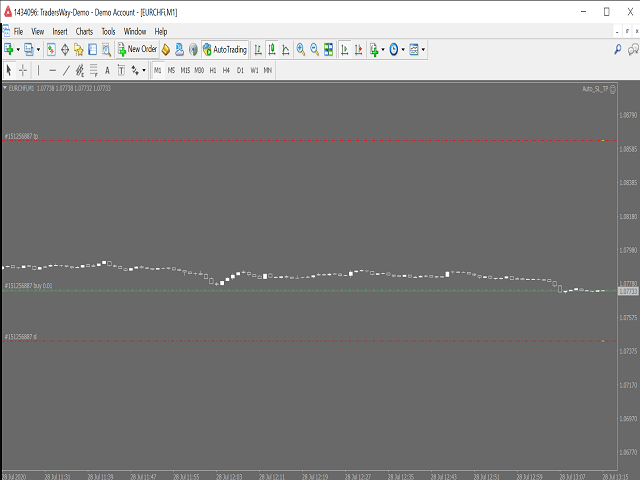The width and height of the screenshot is (640, 480).
Task: Select the Arrows objects icon
Action: click(x=135, y=70)
